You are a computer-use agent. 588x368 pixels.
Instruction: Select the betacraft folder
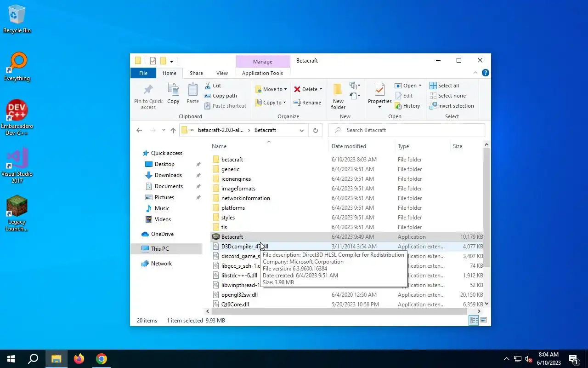point(232,160)
